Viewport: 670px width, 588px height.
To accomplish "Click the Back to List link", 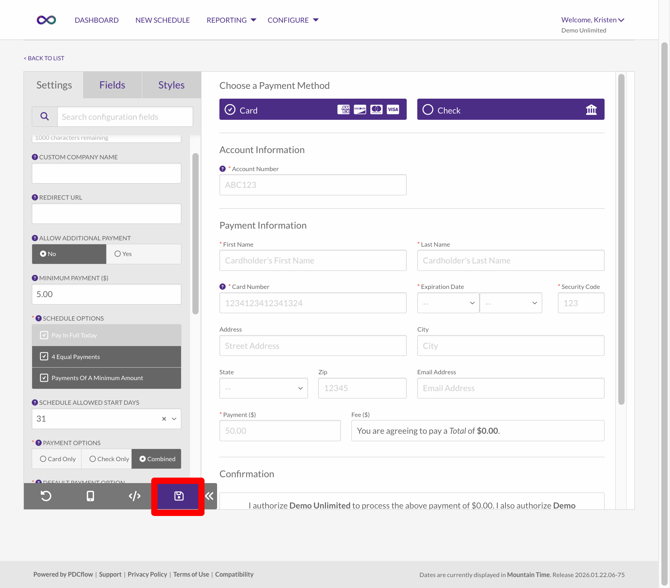I will (x=44, y=58).
